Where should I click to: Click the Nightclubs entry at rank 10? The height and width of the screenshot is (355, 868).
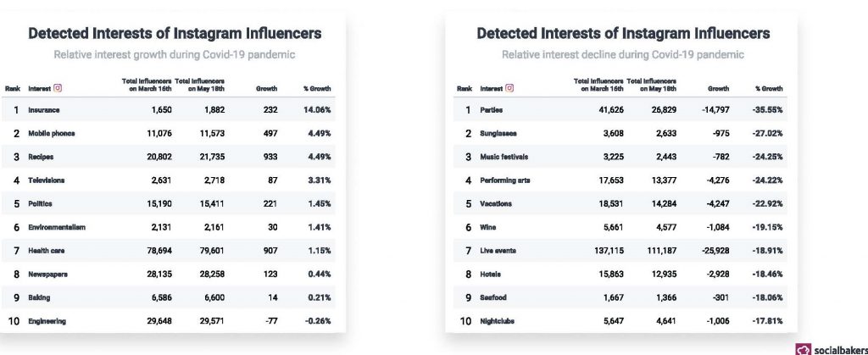point(498,321)
